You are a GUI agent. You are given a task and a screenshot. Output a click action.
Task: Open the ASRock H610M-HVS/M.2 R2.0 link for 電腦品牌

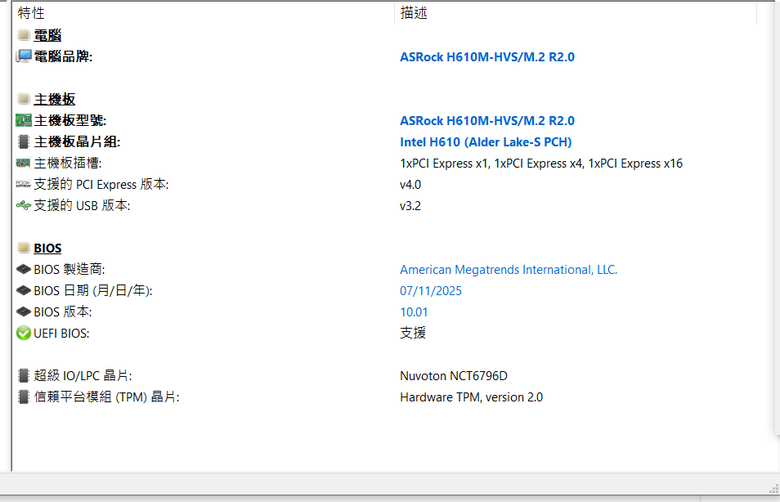point(487,57)
